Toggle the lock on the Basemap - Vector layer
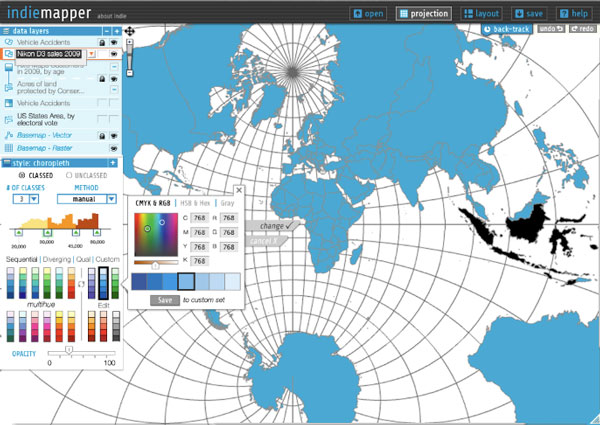Screen dimensions: 600x425 102,136
